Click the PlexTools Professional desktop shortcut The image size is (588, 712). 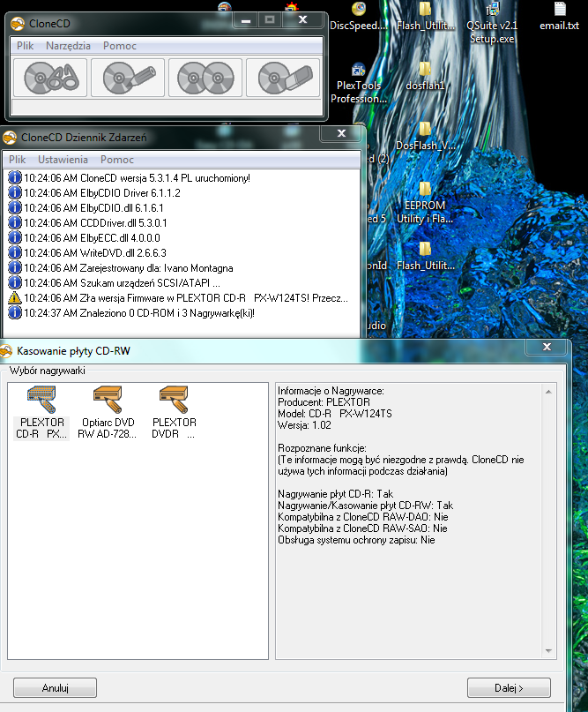point(359,84)
